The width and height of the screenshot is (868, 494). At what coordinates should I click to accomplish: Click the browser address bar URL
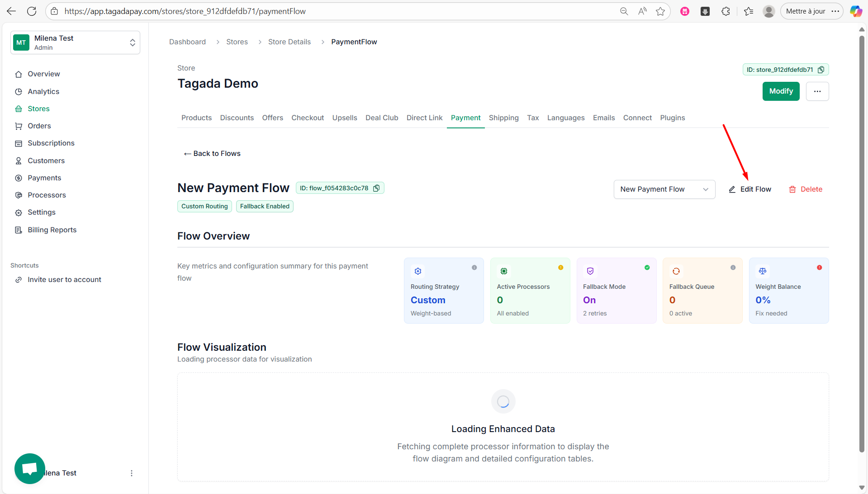tap(185, 11)
